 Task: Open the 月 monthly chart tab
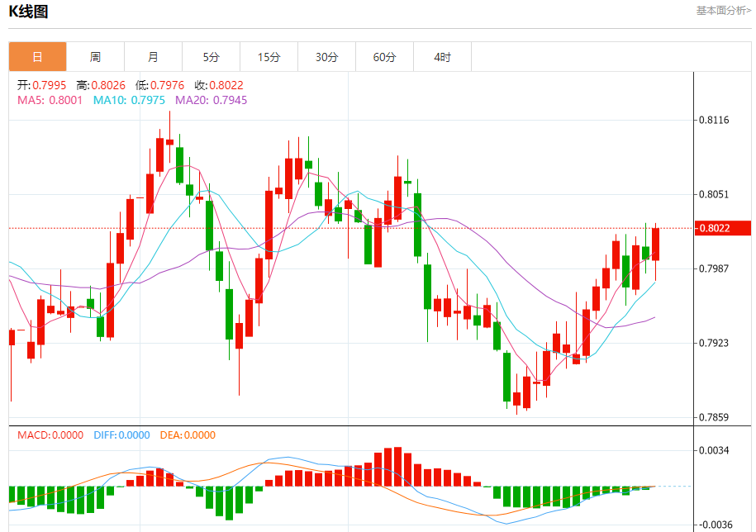click(153, 57)
